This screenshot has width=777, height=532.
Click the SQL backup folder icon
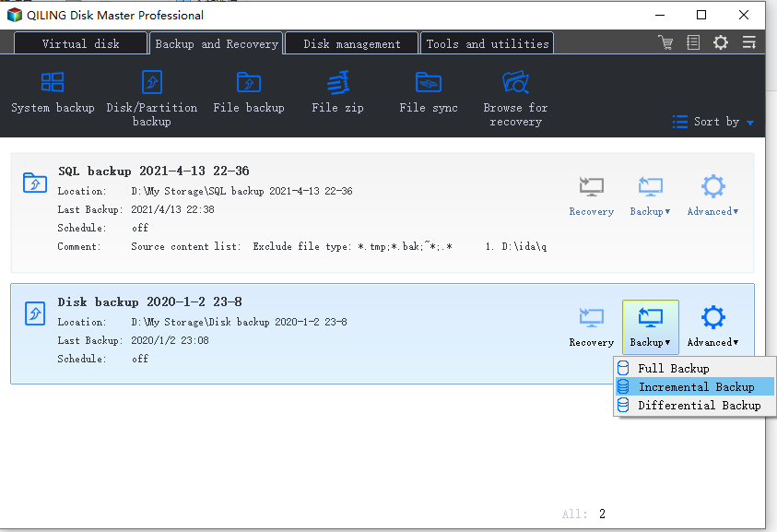(35, 183)
